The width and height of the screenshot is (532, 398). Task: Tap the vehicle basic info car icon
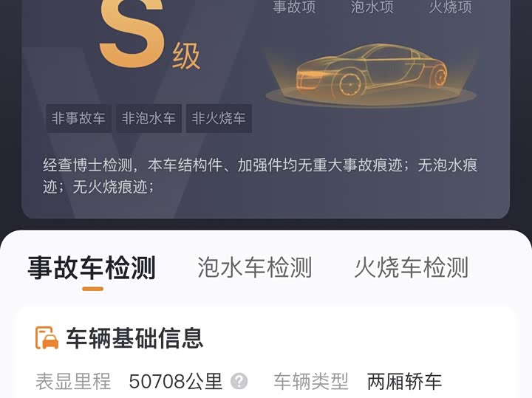pos(47,337)
